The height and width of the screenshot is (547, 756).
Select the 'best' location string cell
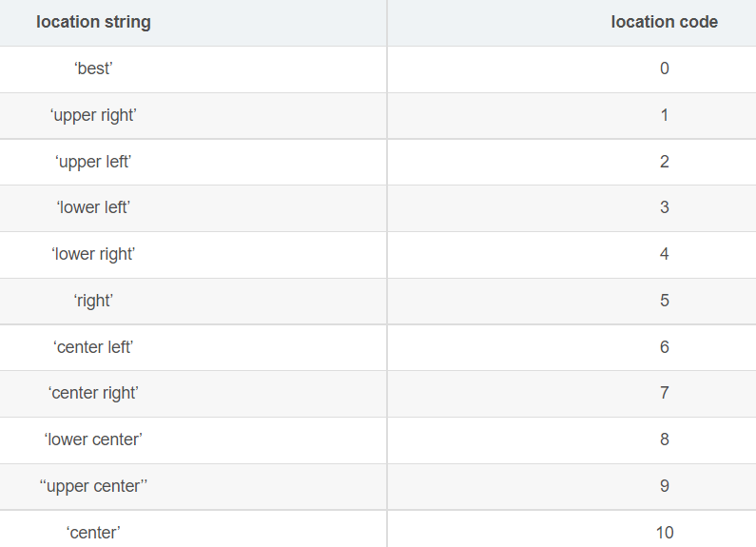(93, 68)
